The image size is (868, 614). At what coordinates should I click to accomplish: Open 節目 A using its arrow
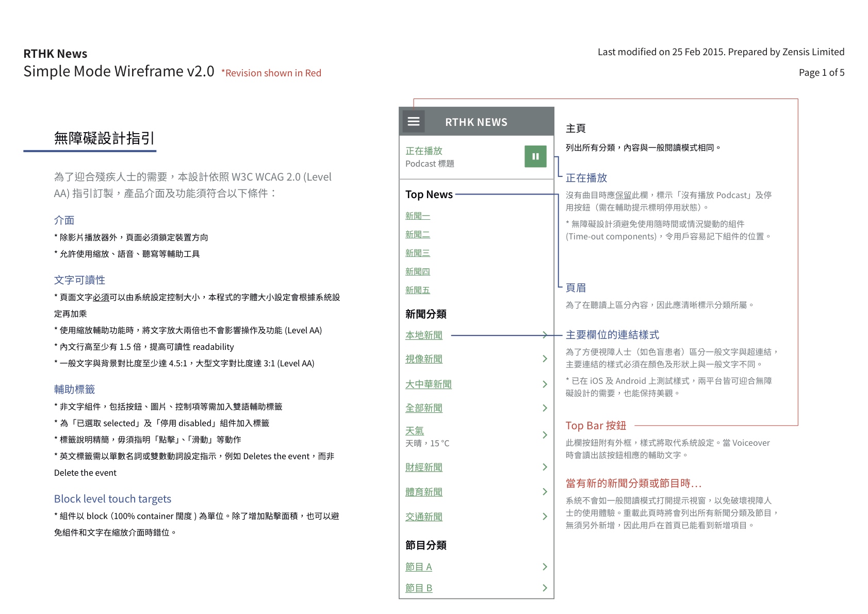(x=545, y=567)
